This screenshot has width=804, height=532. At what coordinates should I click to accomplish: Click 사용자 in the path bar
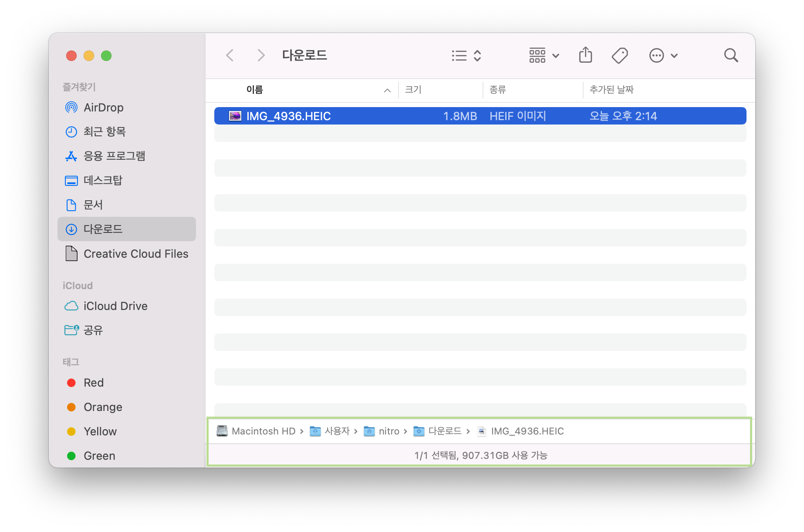[x=330, y=431]
